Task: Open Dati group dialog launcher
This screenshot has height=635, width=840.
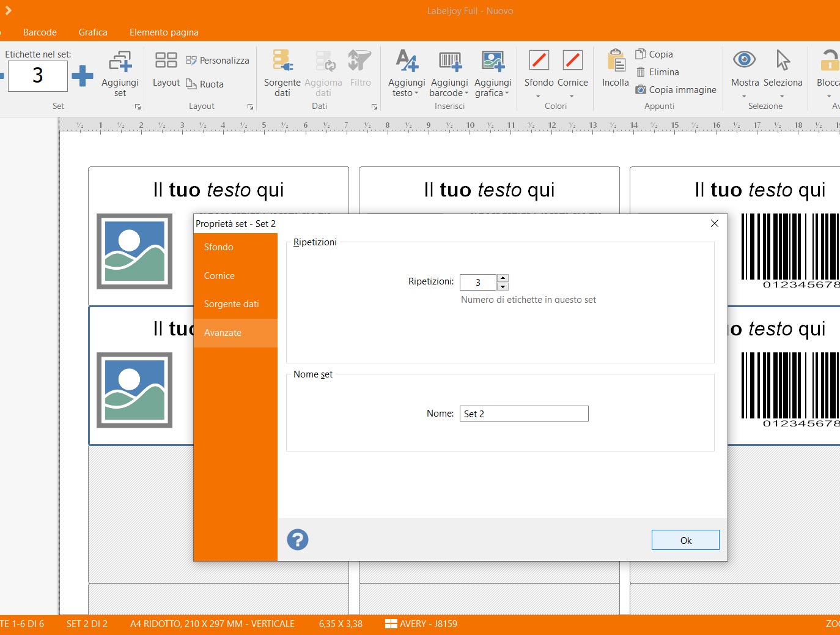Action: click(374, 107)
